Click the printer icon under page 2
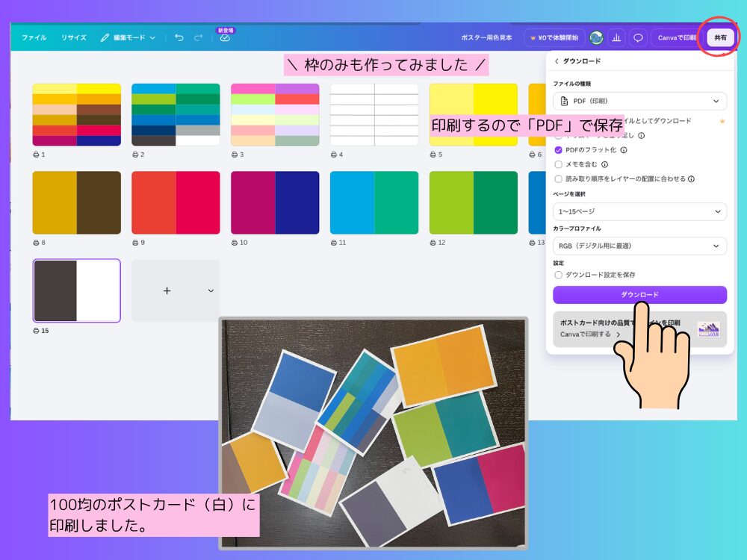Image resolution: width=747 pixels, height=560 pixels. tap(134, 155)
